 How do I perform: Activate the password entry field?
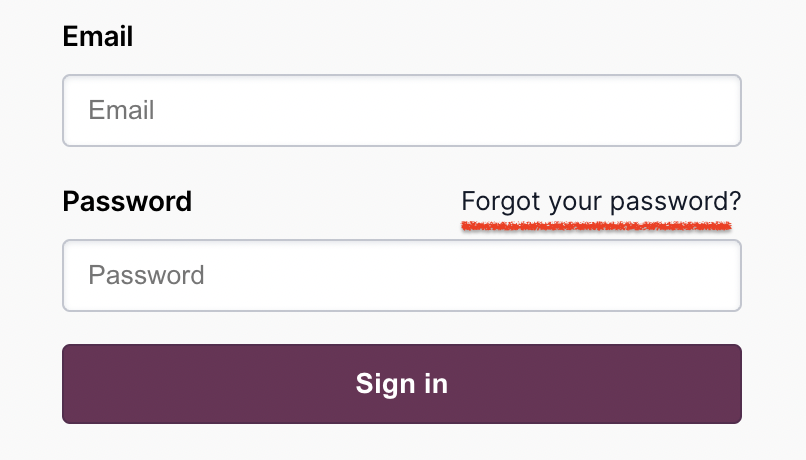tap(401, 275)
